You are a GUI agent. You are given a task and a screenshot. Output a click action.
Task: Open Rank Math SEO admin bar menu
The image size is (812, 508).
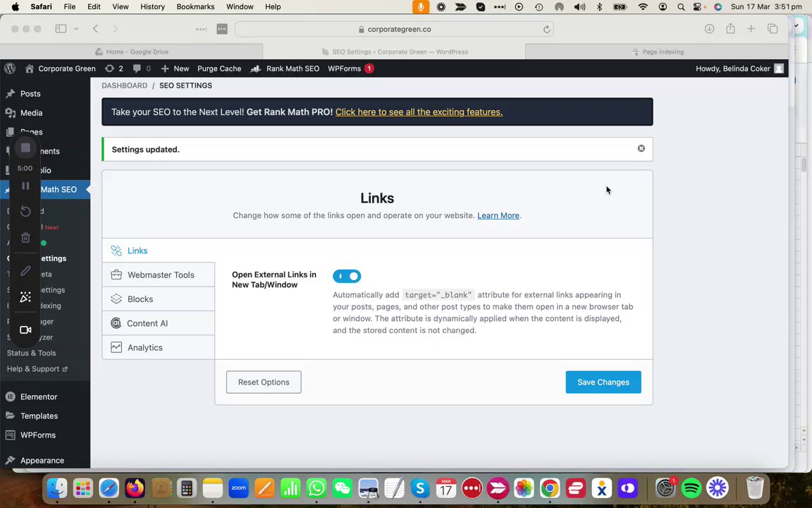(285, 68)
